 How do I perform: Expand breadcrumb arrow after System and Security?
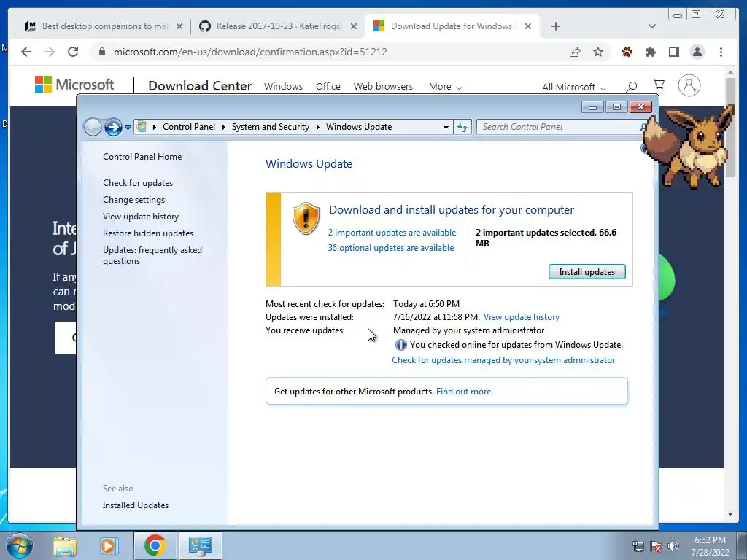click(318, 127)
